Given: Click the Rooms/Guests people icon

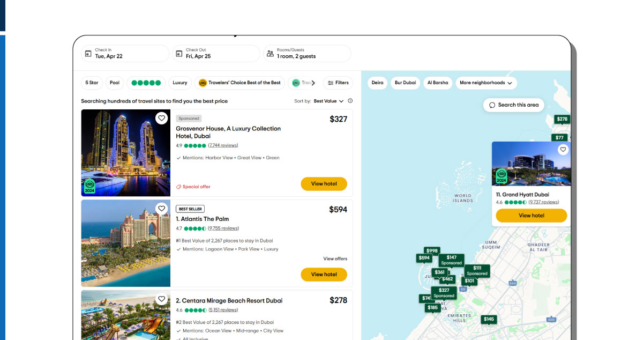Looking at the screenshot, I should pyautogui.click(x=269, y=53).
